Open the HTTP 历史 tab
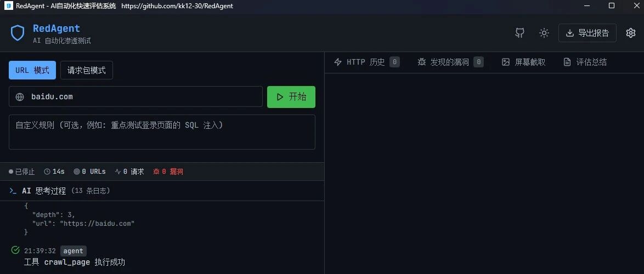The height and width of the screenshot is (274, 644). click(367, 62)
